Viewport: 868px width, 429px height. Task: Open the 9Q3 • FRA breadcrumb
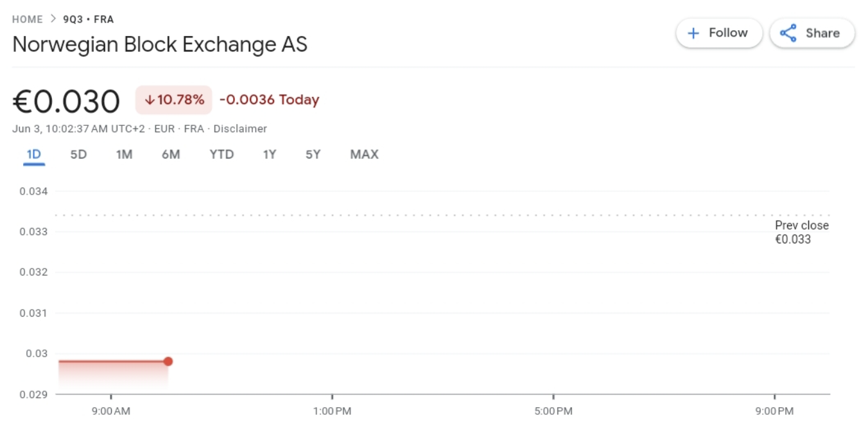[x=88, y=19]
